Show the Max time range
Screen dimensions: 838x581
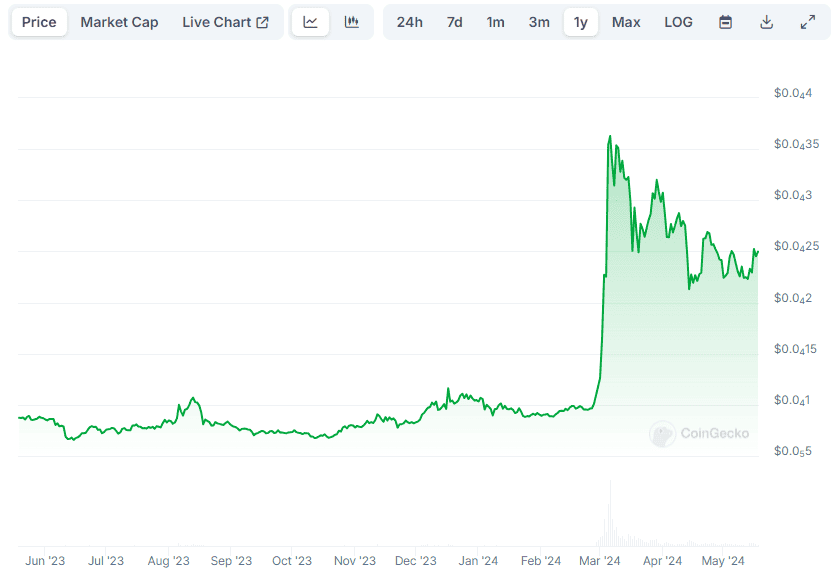pos(626,22)
